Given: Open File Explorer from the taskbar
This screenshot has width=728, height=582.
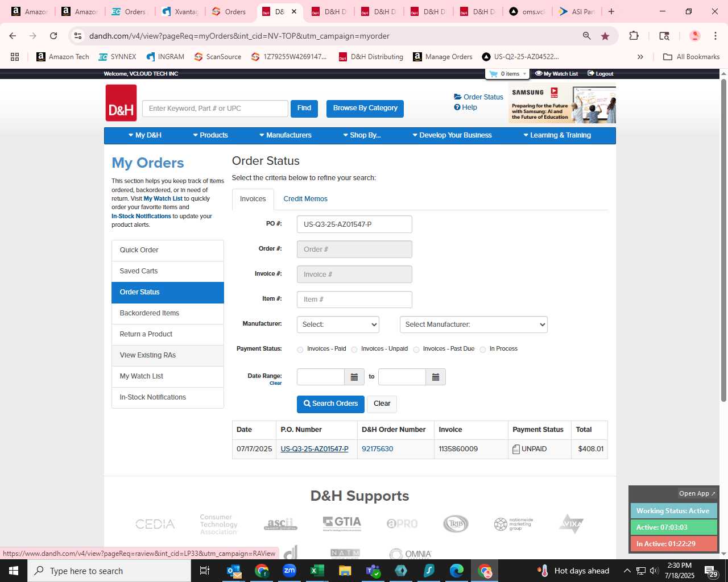Looking at the screenshot, I should click(345, 571).
